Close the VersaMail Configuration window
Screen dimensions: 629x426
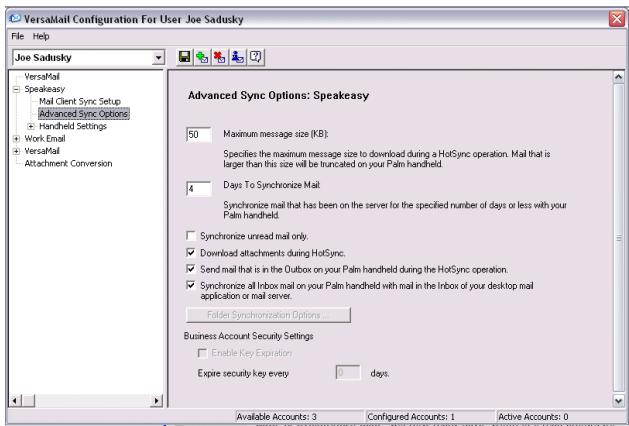pyautogui.click(x=617, y=19)
